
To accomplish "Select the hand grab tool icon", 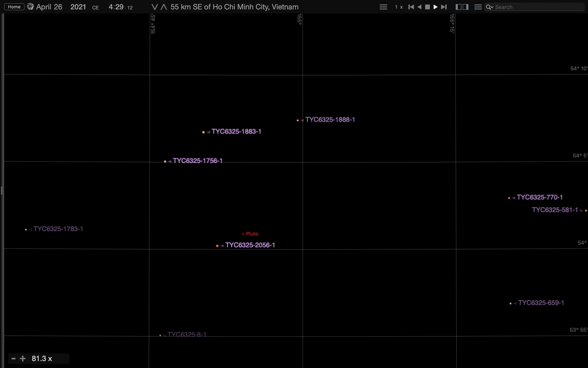I will pos(30,7).
